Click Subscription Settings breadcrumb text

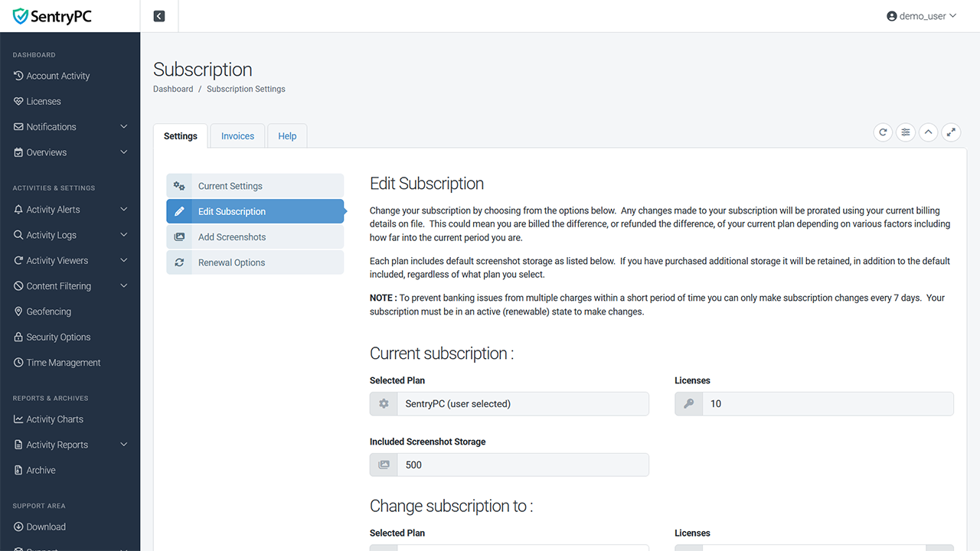pos(246,89)
